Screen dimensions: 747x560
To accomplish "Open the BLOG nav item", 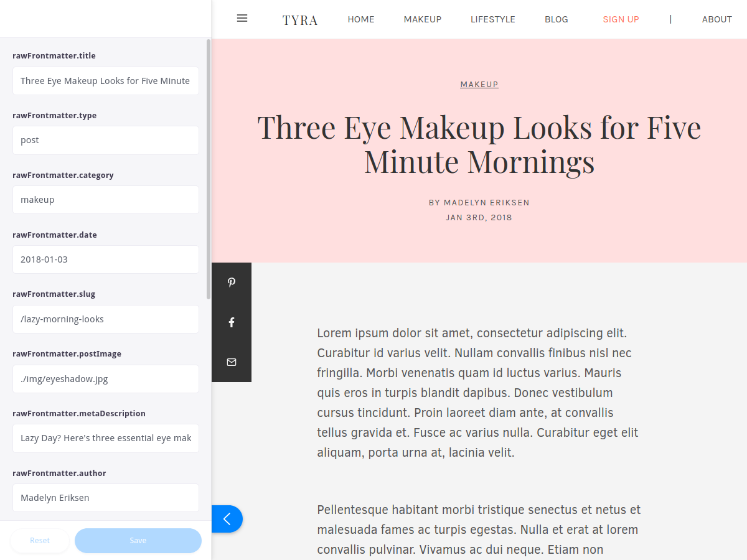I will pyautogui.click(x=557, y=19).
